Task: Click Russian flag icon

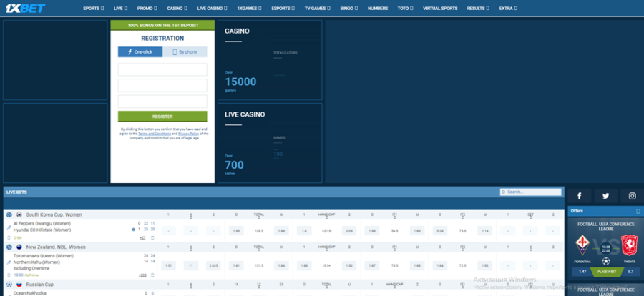Action: click(x=19, y=284)
